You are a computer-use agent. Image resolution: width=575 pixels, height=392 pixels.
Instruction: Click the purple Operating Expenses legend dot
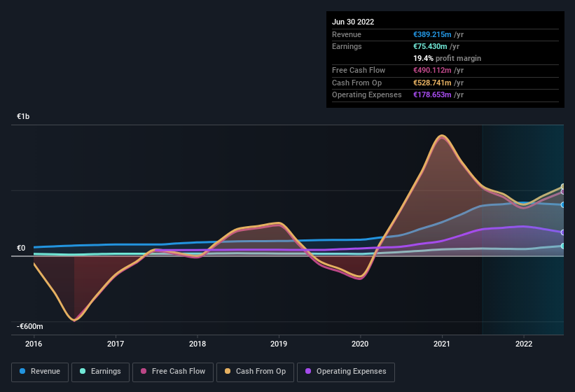(x=308, y=372)
